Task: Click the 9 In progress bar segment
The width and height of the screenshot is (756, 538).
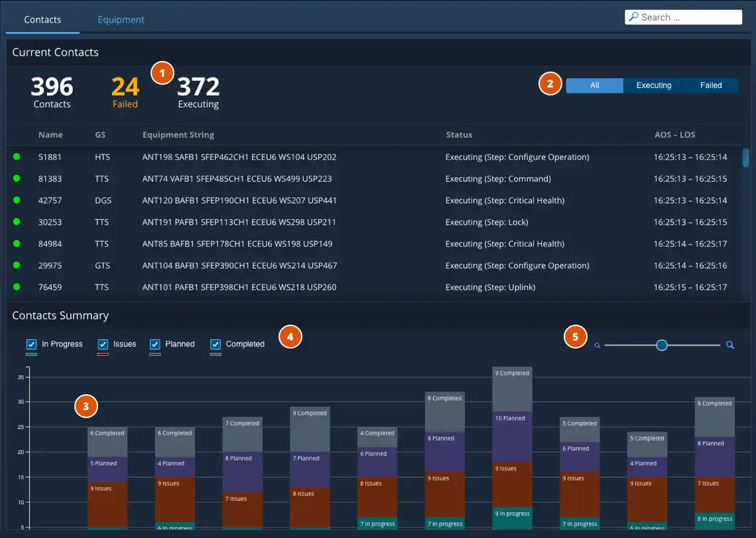Action: point(512,517)
